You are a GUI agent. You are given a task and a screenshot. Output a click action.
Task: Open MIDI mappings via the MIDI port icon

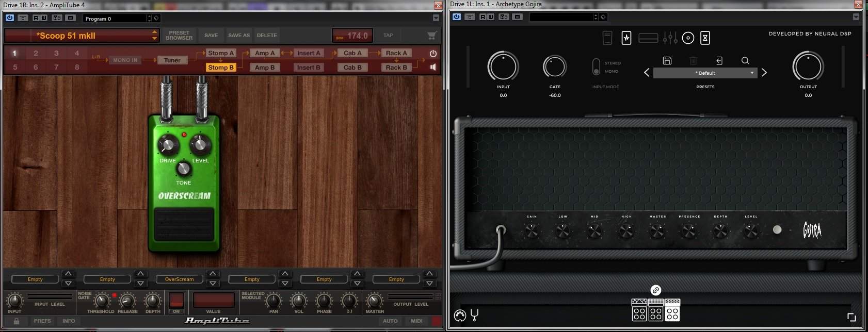(460, 316)
